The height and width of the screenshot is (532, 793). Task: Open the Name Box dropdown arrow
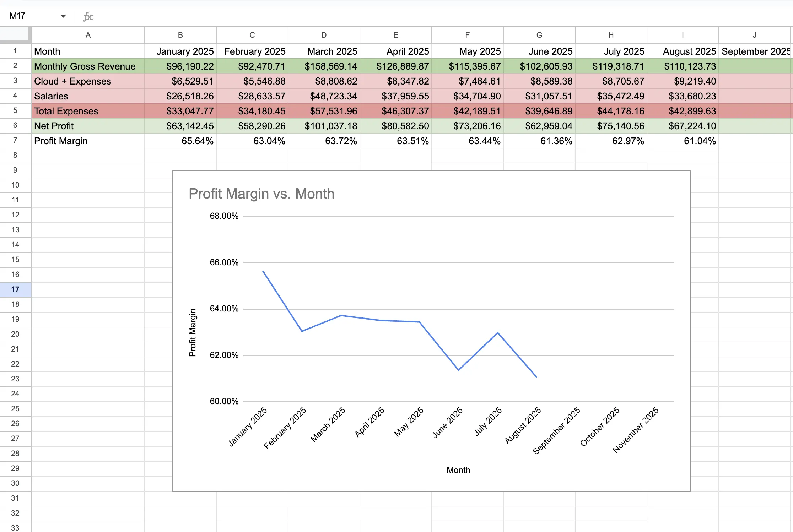coord(63,16)
